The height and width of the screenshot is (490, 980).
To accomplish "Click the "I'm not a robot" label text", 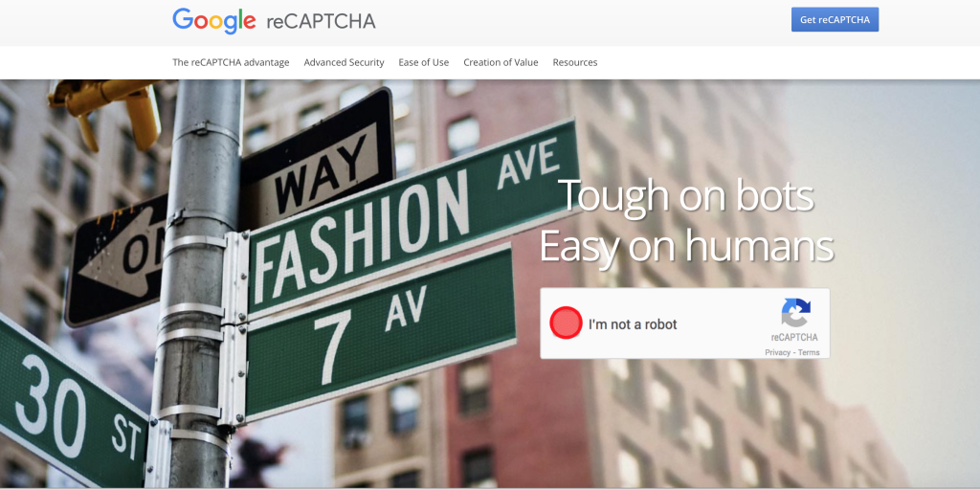I will [x=633, y=324].
